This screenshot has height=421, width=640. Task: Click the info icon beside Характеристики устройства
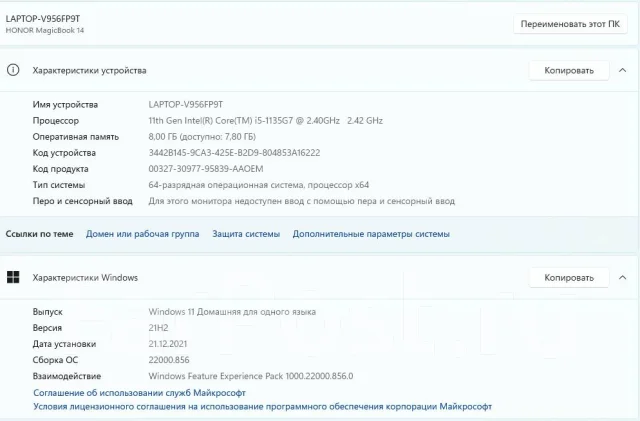pos(13,70)
